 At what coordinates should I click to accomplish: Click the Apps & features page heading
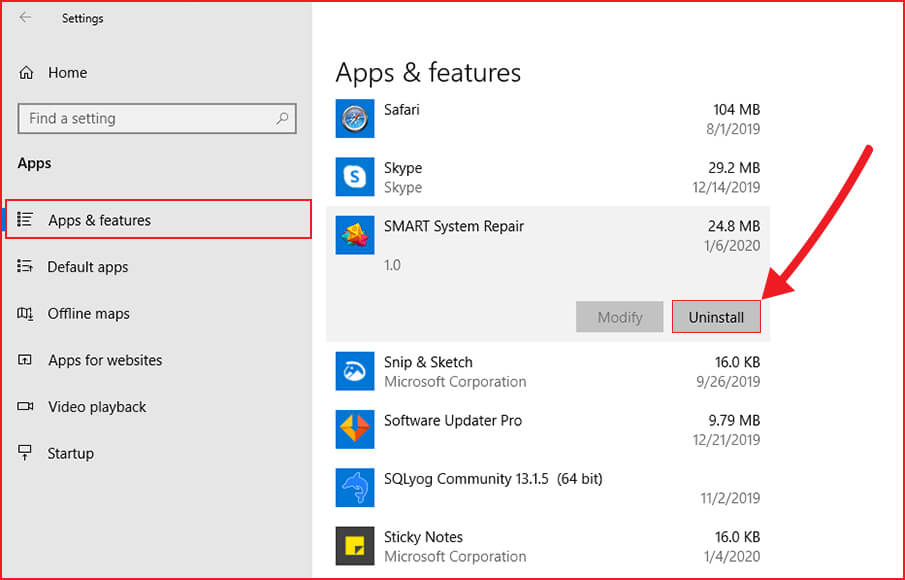click(428, 73)
